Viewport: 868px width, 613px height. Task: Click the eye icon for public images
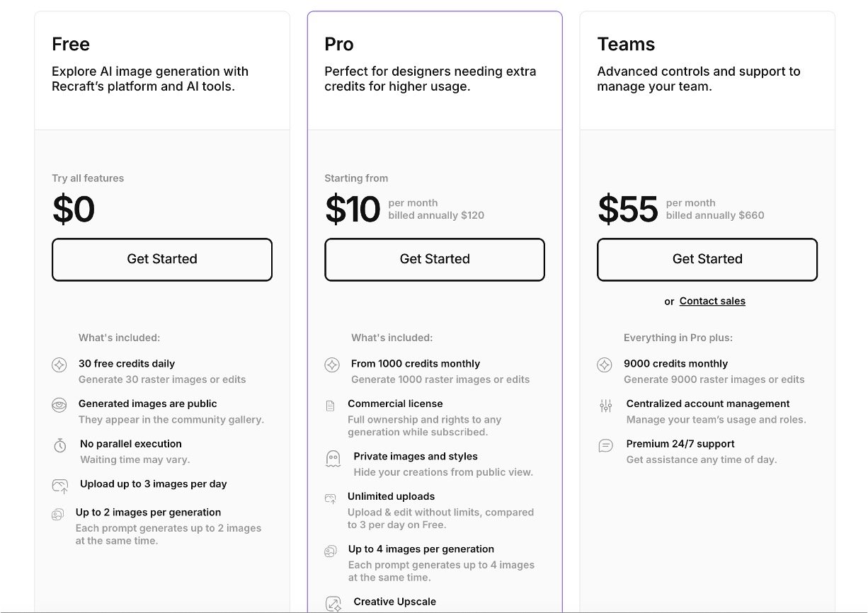click(x=59, y=406)
